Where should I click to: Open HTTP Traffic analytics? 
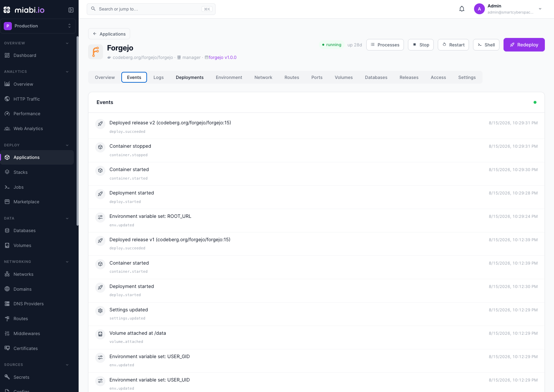pyautogui.click(x=37, y=99)
